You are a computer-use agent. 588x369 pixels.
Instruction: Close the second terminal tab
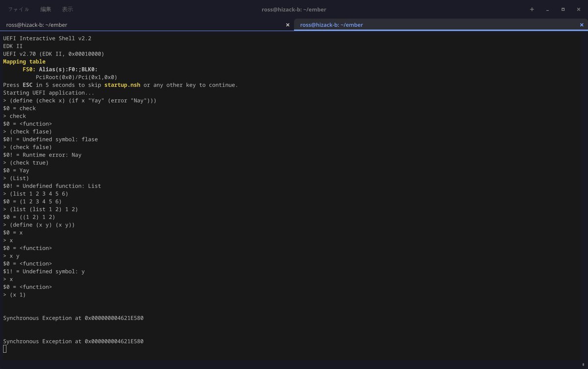pos(582,24)
